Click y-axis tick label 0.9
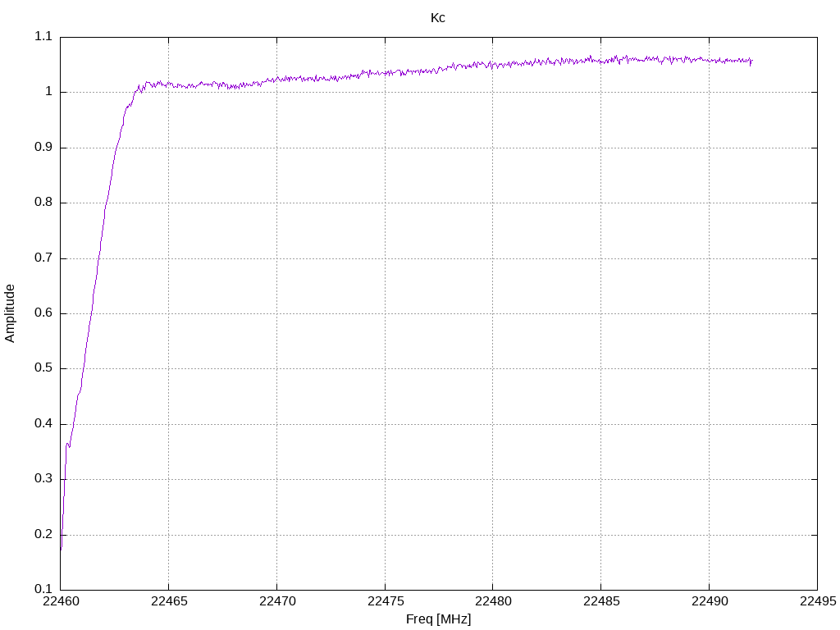Screen dimensions: 840x630 pos(43,147)
